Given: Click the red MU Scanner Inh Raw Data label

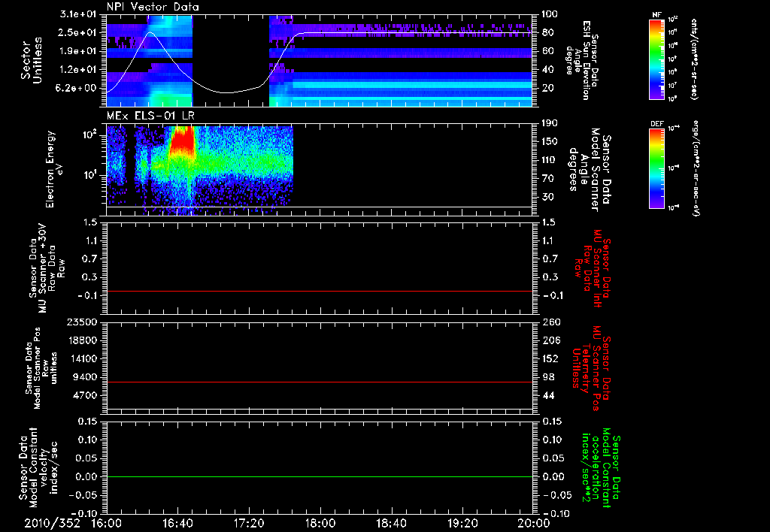Looking at the screenshot, I should (x=593, y=268).
